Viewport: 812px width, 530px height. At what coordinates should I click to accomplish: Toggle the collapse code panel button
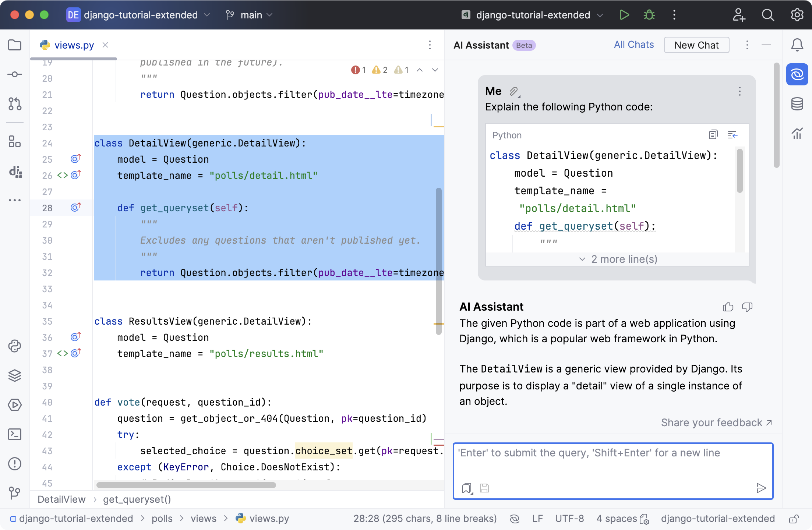[x=732, y=134]
